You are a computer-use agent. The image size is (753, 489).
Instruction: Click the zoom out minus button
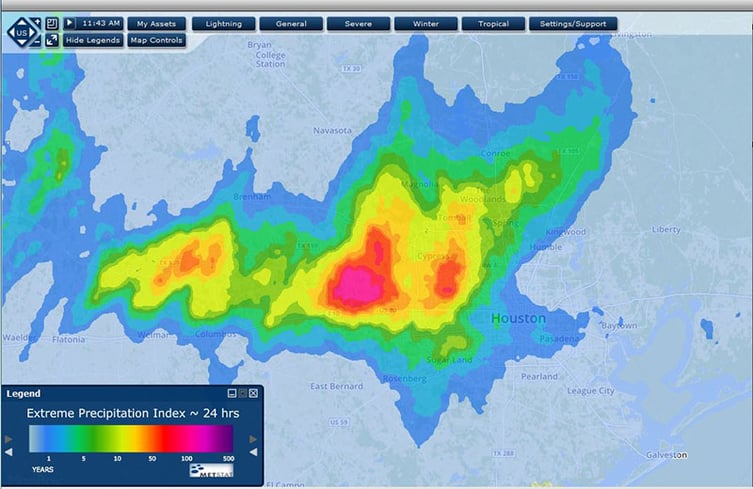coord(37,42)
